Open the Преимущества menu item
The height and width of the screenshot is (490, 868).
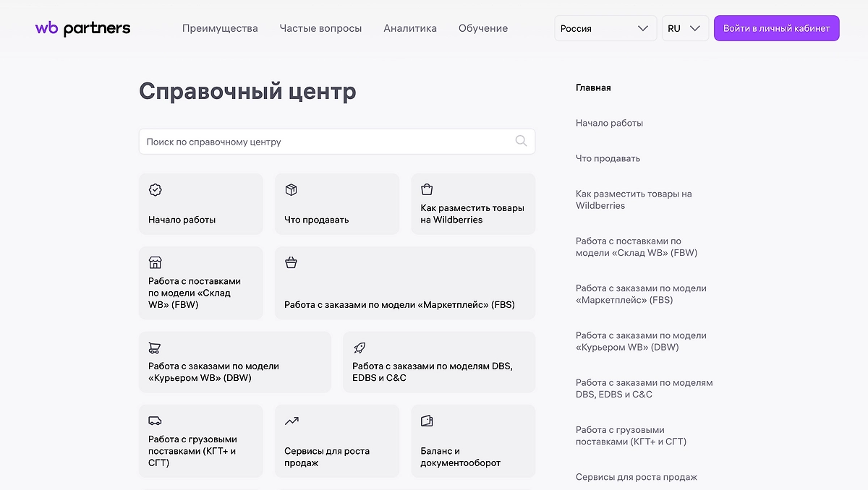(220, 28)
